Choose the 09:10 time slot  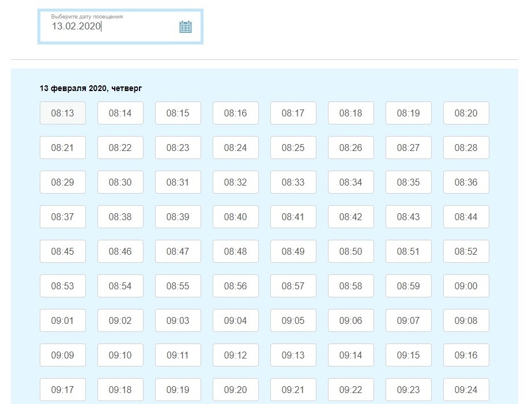click(x=120, y=355)
